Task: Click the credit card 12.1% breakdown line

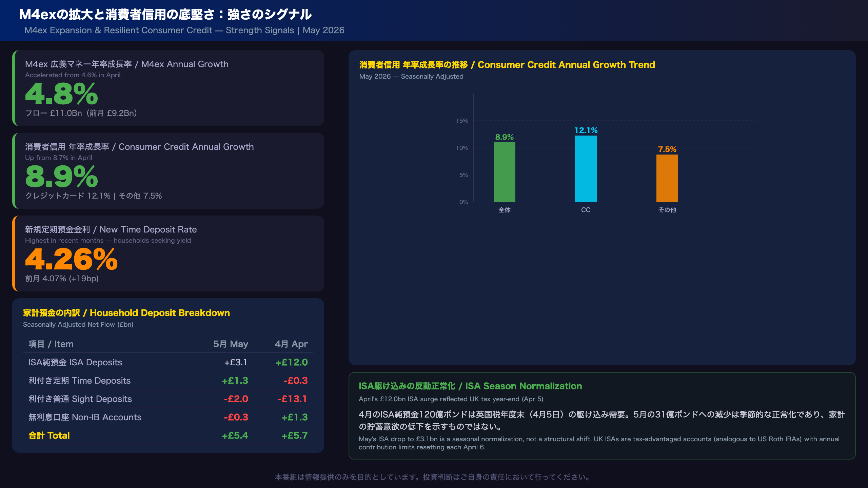Action: click(93, 196)
